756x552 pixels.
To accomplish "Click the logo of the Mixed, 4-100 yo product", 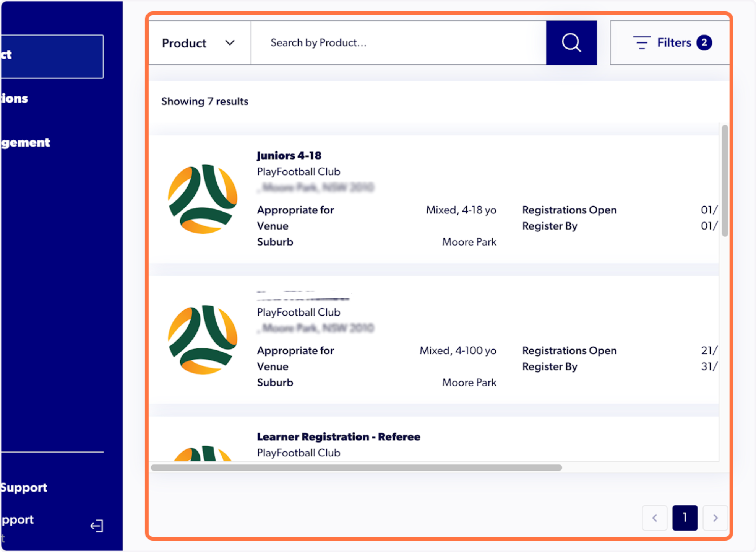I will point(203,340).
